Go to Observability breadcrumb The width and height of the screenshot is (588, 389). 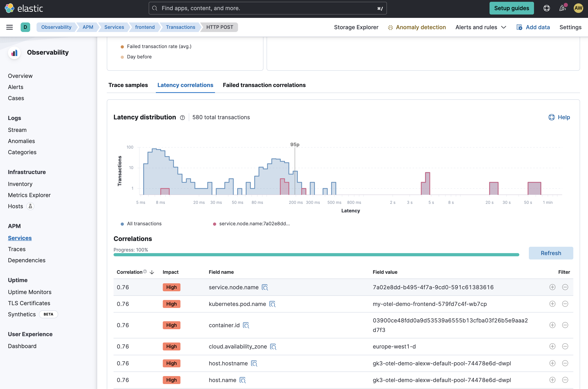pyautogui.click(x=56, y=27)
